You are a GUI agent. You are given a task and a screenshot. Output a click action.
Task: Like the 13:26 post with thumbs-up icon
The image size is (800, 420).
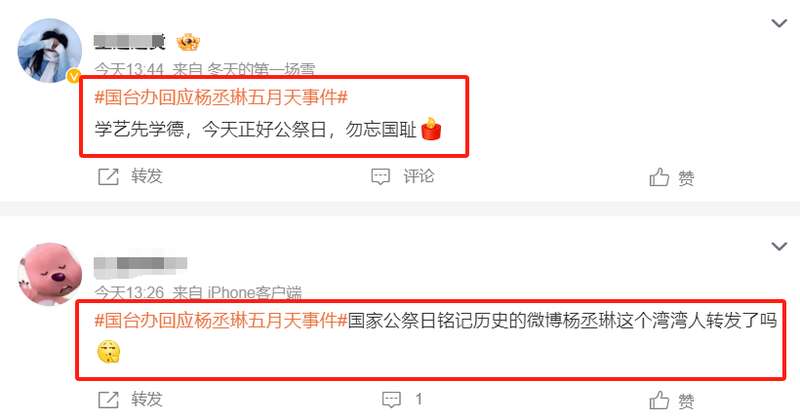659,401
